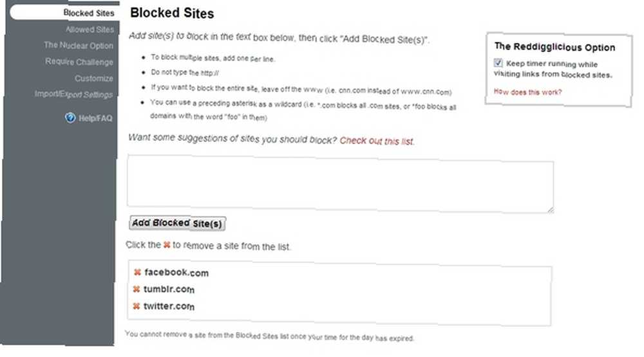Image resolution: width=644 pixels, height=357 pixels.
Task: Remove twitter.com using its red X icon
Action: [137, 306]
